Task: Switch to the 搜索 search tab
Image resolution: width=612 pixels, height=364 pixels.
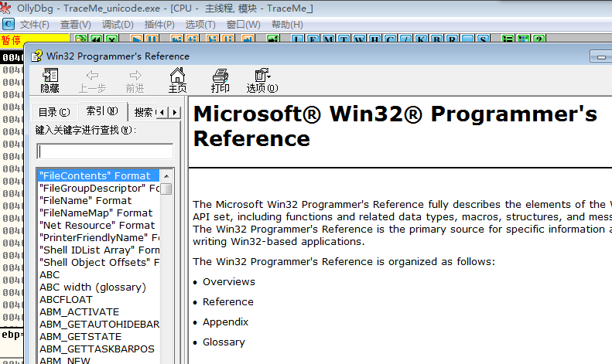Action: click(143, 112)
